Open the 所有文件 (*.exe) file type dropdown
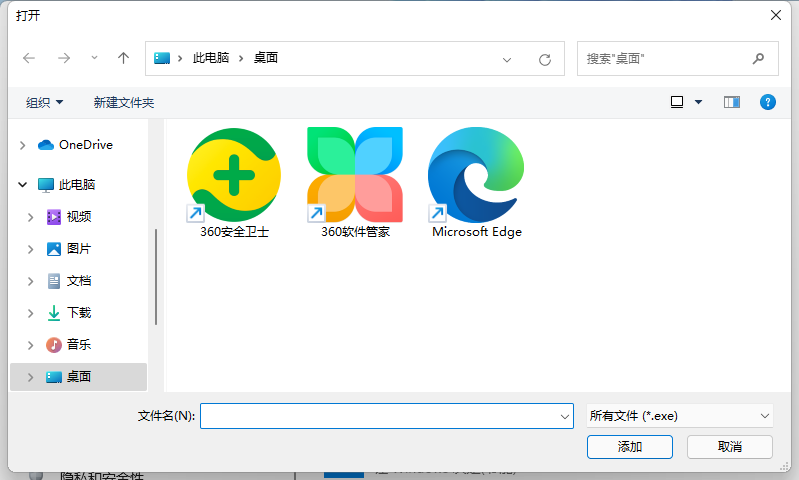 click(679, 416)
